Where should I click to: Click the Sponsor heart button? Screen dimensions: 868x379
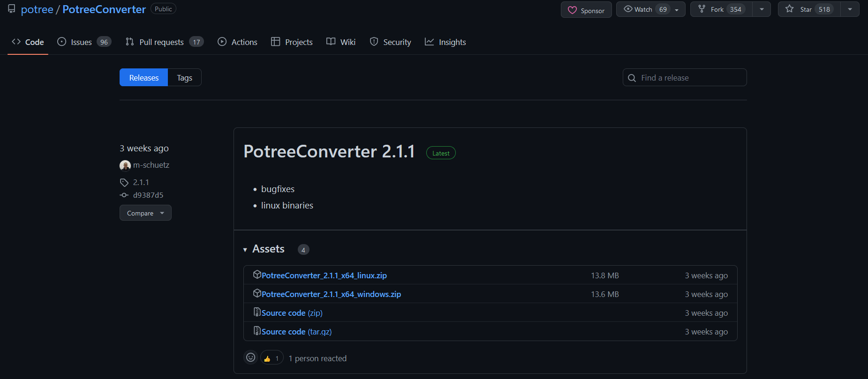586,10
